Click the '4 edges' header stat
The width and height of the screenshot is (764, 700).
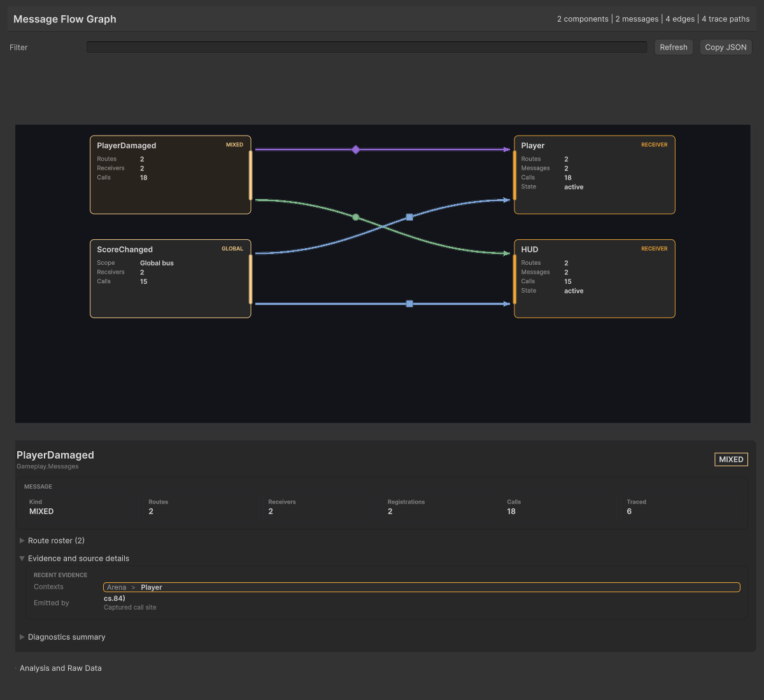(680, 19)
